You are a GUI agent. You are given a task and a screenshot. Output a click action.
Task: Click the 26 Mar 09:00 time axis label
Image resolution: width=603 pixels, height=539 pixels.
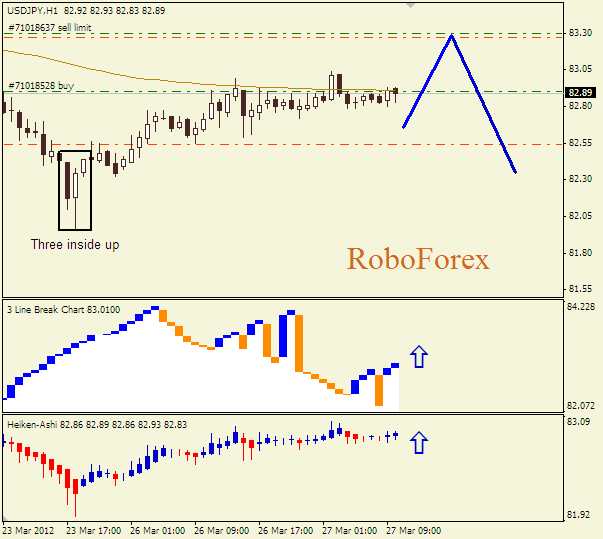coord(219,530)
